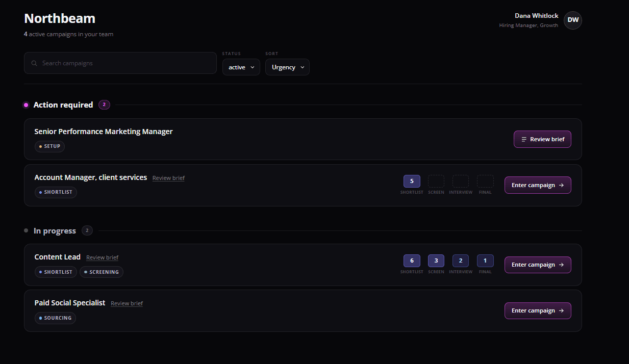This screenshot has width=629, height=364.
Task: Click SHORTLIST tag under Account Manager
Action: point(56,192)
